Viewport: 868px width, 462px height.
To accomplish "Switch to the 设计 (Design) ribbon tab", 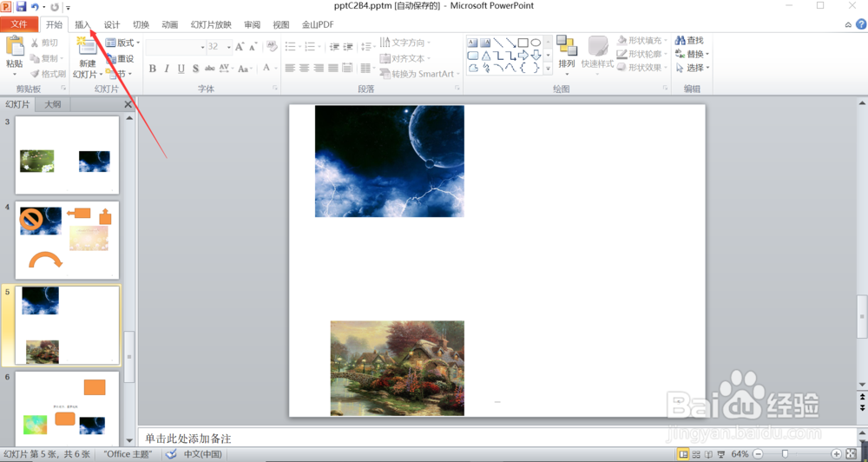I will (112, 24).
